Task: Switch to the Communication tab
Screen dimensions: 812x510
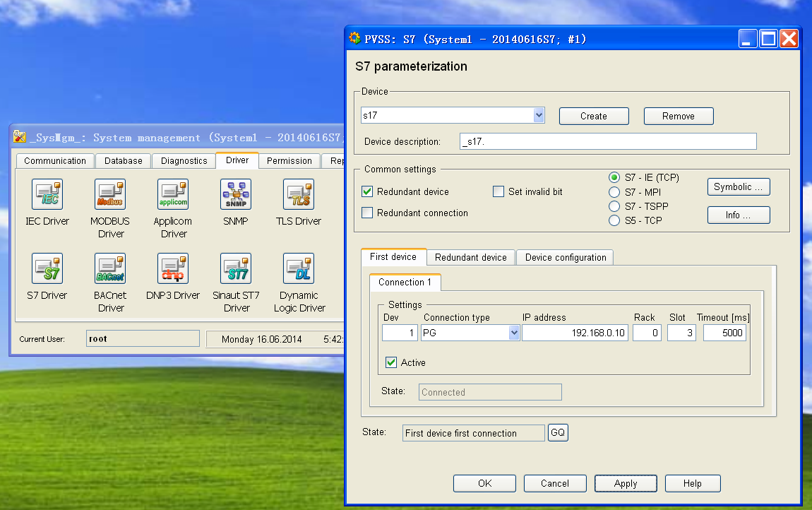Action: (x=55, y=161)
